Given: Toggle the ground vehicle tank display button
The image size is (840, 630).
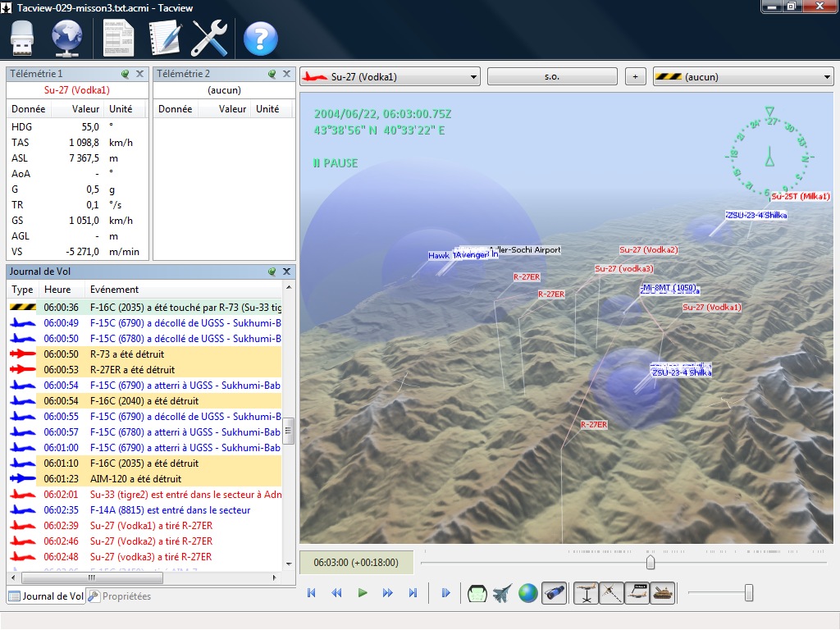Looking at the screenshot, I should point(663,593).
